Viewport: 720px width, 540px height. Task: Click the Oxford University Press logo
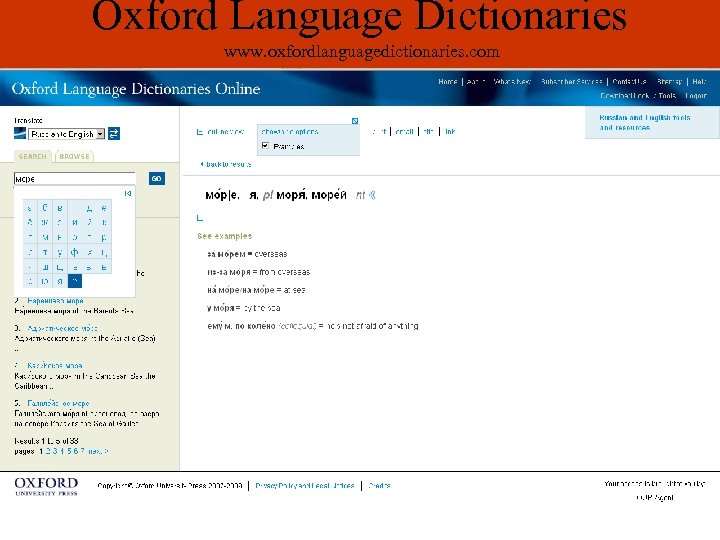click(46, 486)
